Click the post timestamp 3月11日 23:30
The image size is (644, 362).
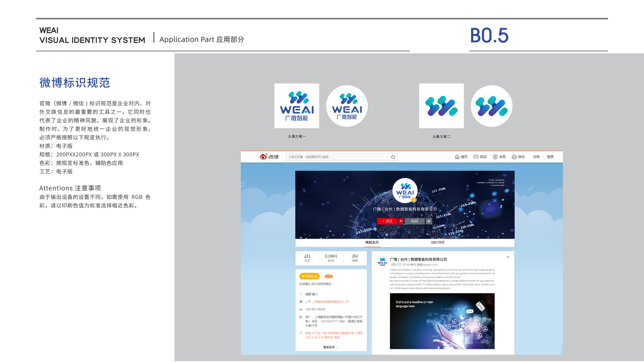(x=400, y=265)
